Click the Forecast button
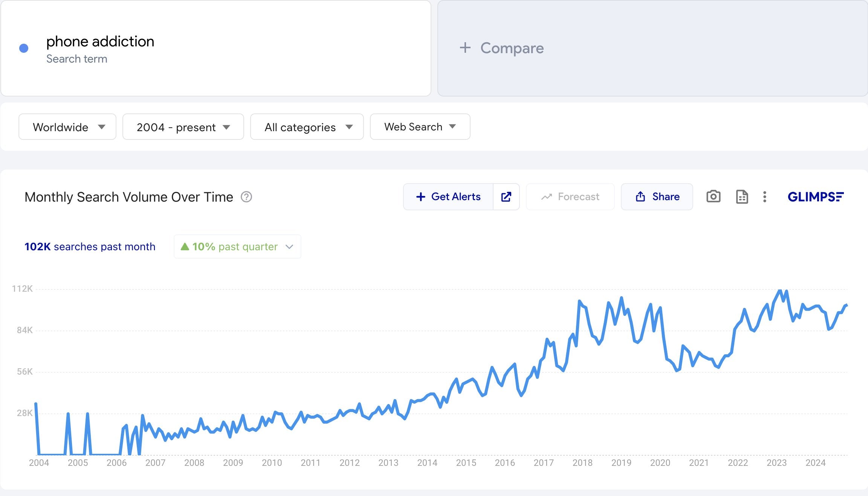This screenshot has width=868, height=496. tap(570, 197)
